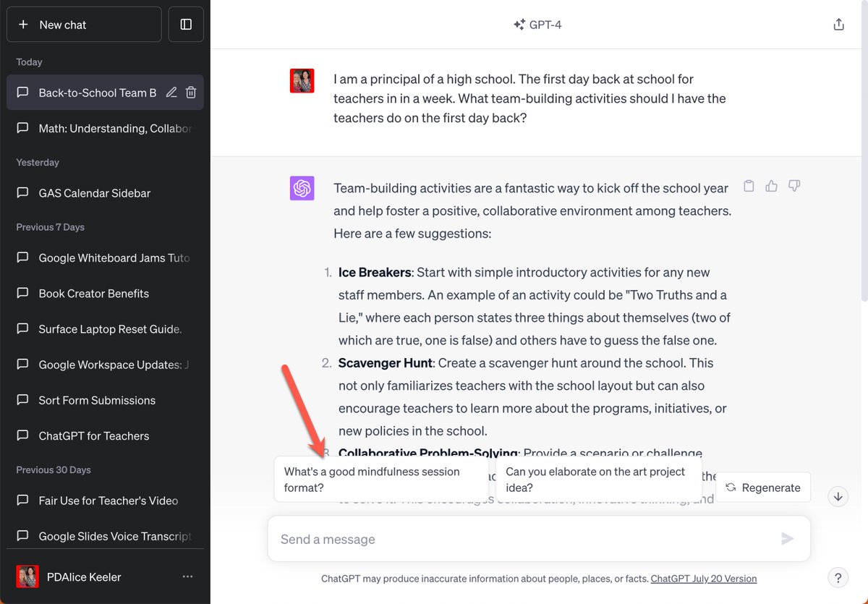868x604 pixels.
Task: Click the chat bubble icon beside GAS Calendar Sidebar
Action: pos(22,193)
